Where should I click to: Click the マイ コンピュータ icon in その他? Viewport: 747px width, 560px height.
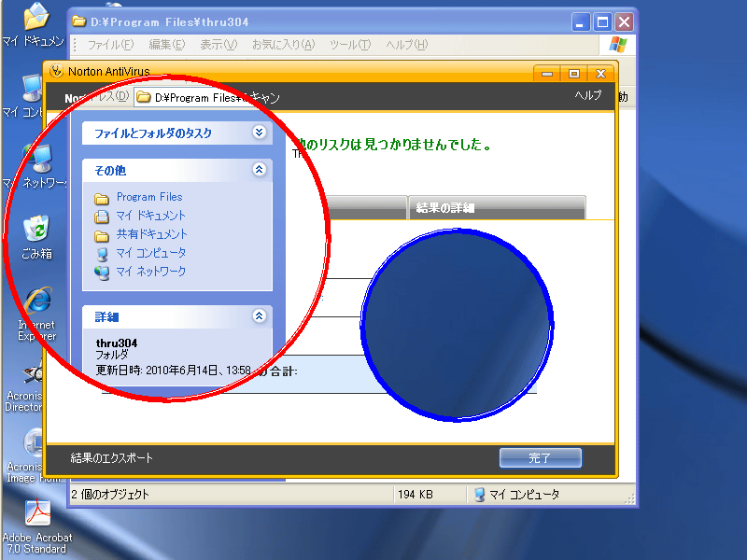click(102, 254)
